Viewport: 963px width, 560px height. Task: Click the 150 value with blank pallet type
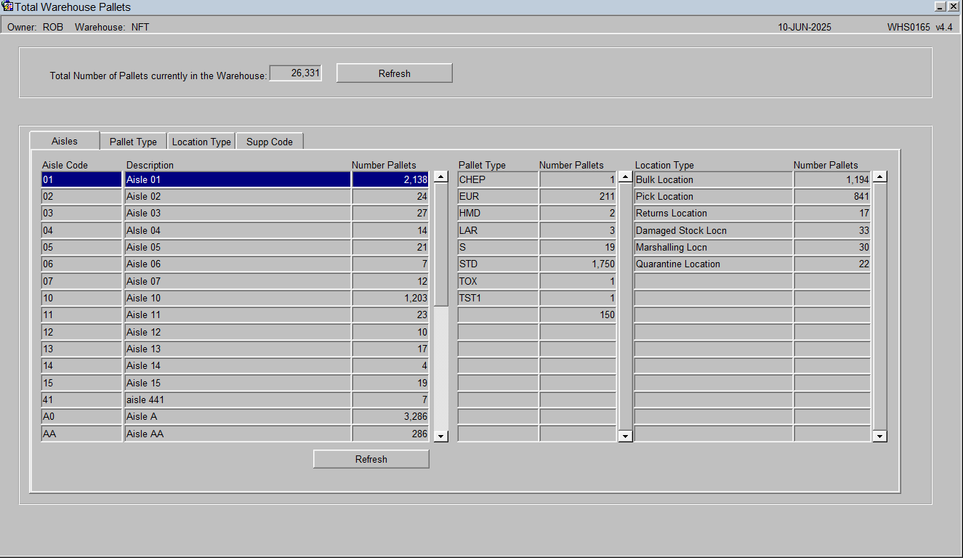click(578, 315)
